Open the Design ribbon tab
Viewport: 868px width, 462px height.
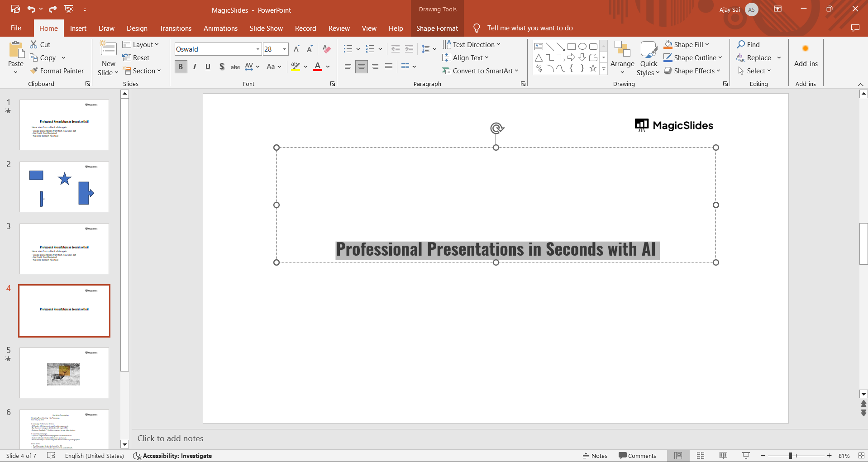(x=137, y=28)
